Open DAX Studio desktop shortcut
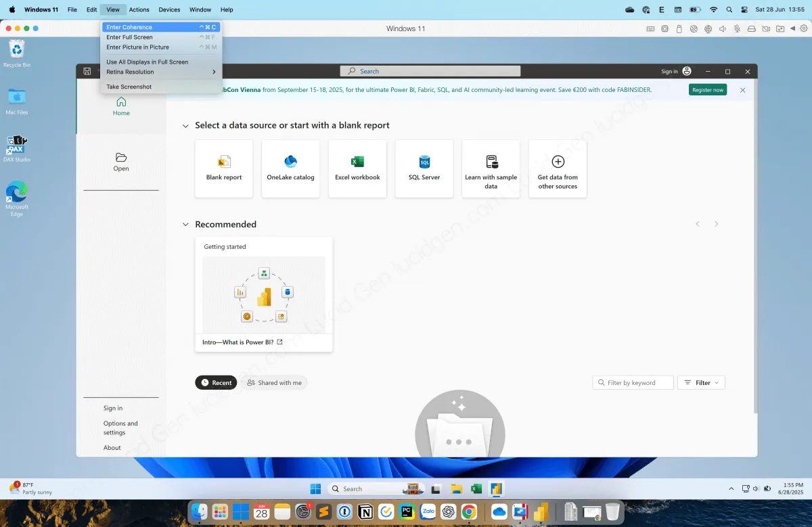812x527 pixels. point(17,145)
